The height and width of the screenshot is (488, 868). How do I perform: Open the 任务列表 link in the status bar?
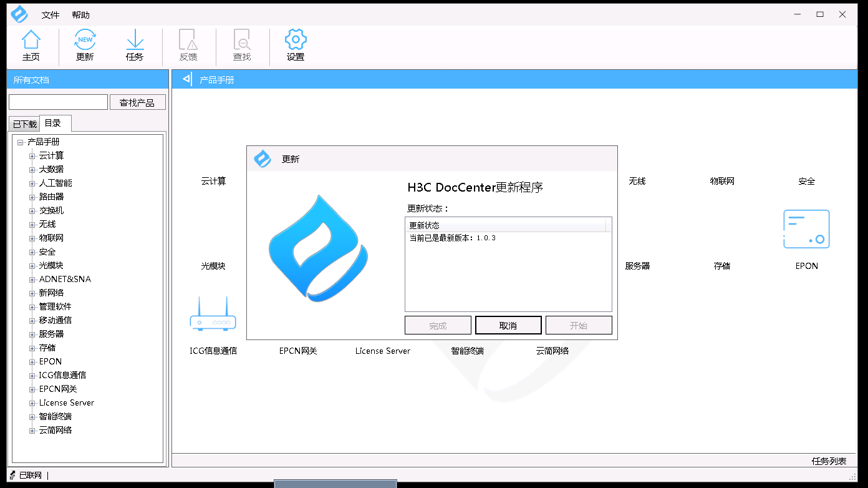(x=829, y=461)
